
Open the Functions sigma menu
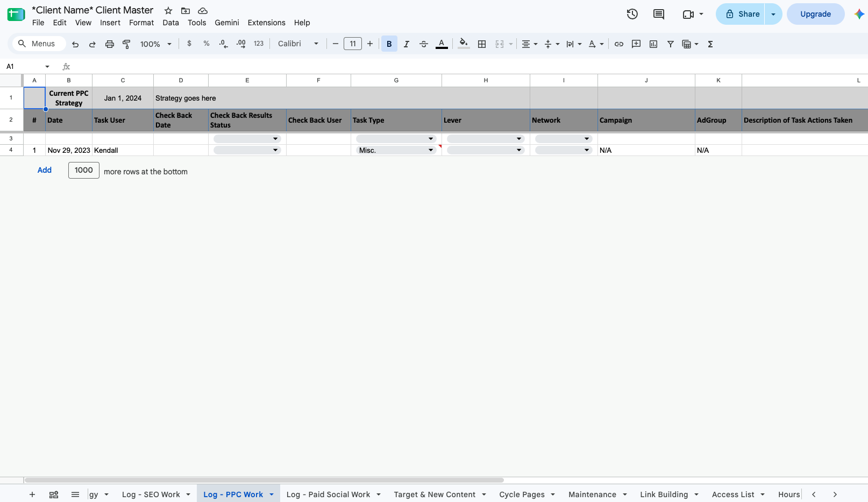[x=710, y=44]
